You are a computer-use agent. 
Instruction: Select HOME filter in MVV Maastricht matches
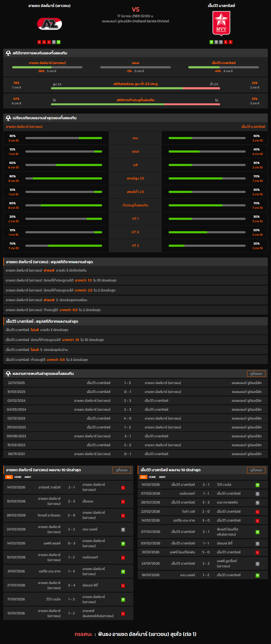pyautogui.click(x=152, y=477)
